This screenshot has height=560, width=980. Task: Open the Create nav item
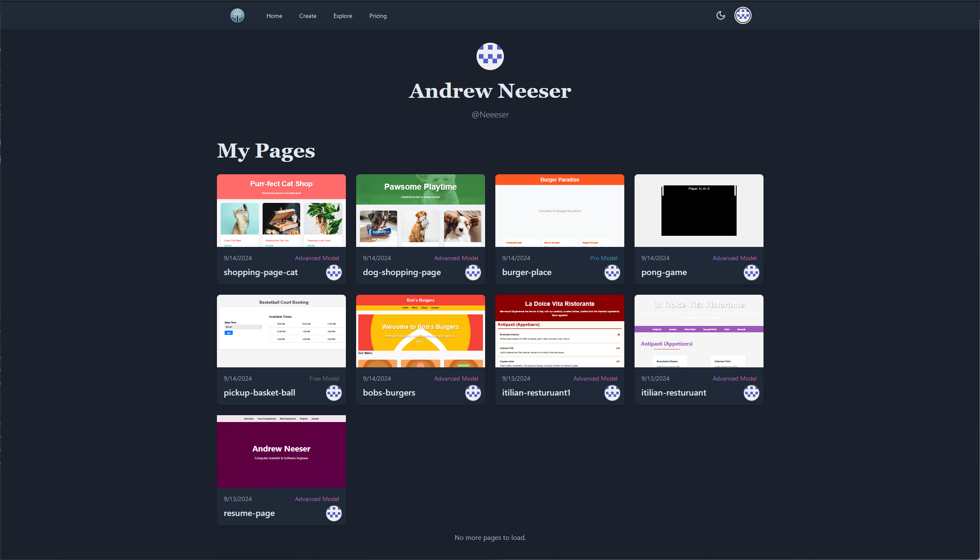pyautogui.click(x=307, y=16)
